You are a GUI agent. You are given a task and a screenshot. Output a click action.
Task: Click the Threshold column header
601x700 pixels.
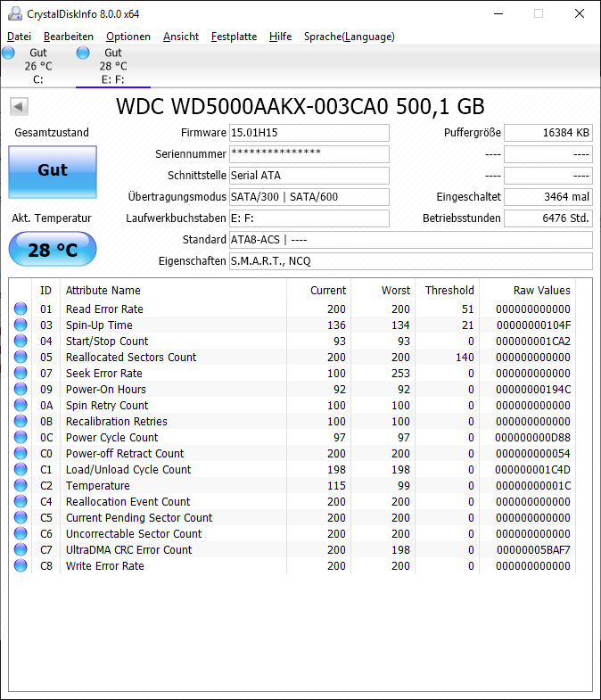pyautogui.click(x=449, y=290)
